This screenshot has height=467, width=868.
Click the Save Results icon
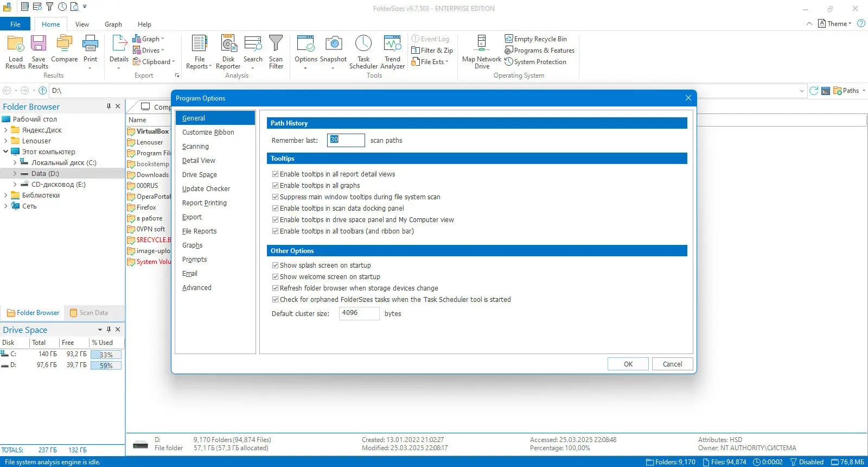(x=39, y=52)
